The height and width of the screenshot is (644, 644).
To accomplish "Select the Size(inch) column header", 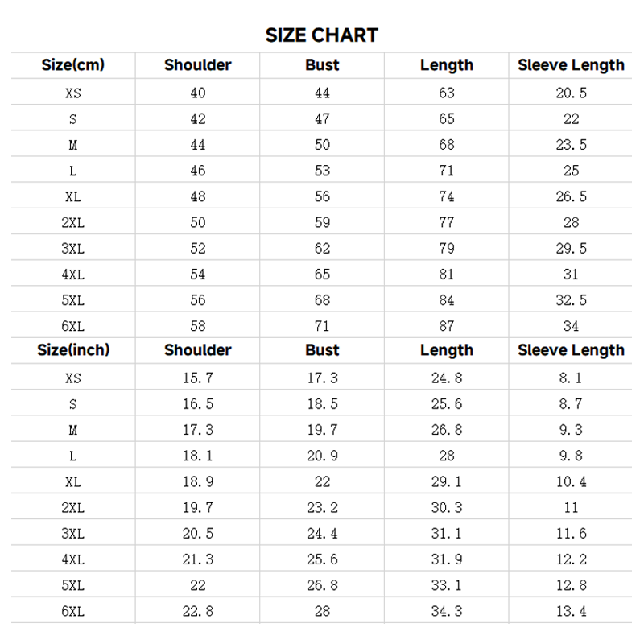I will click(73, 350).
